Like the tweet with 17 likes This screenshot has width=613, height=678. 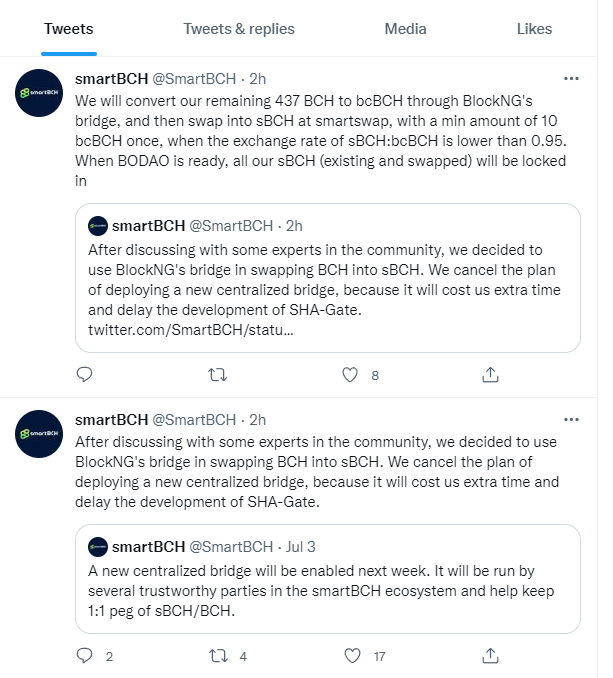[352, 656]
